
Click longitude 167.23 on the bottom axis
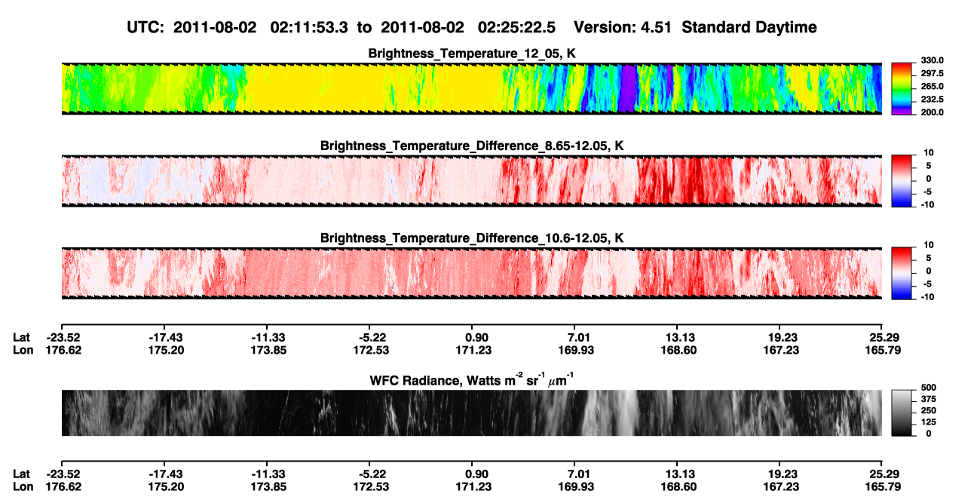click(x=779, y=486)
